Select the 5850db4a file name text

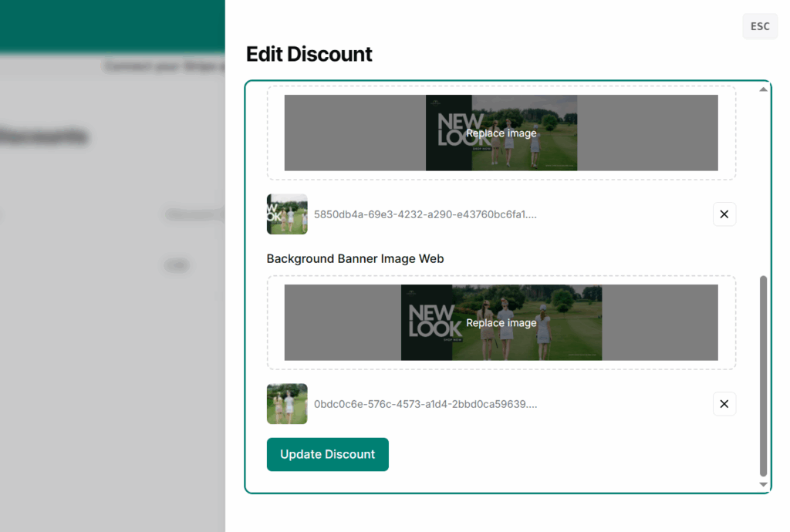(425, 214)
